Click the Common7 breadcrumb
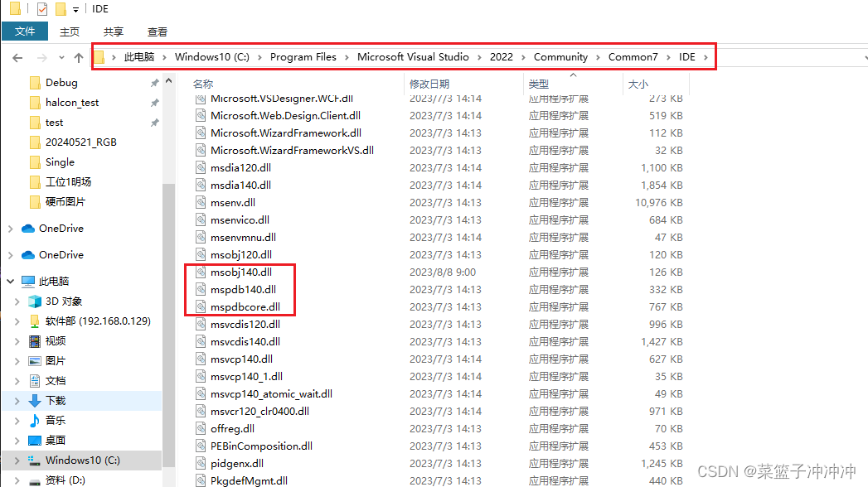This screenshot has height=487, width=868. [633, 57]
